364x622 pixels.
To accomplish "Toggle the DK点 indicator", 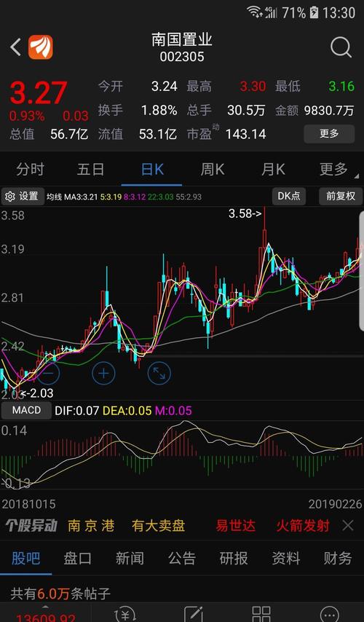I will (x=289, y=197).
